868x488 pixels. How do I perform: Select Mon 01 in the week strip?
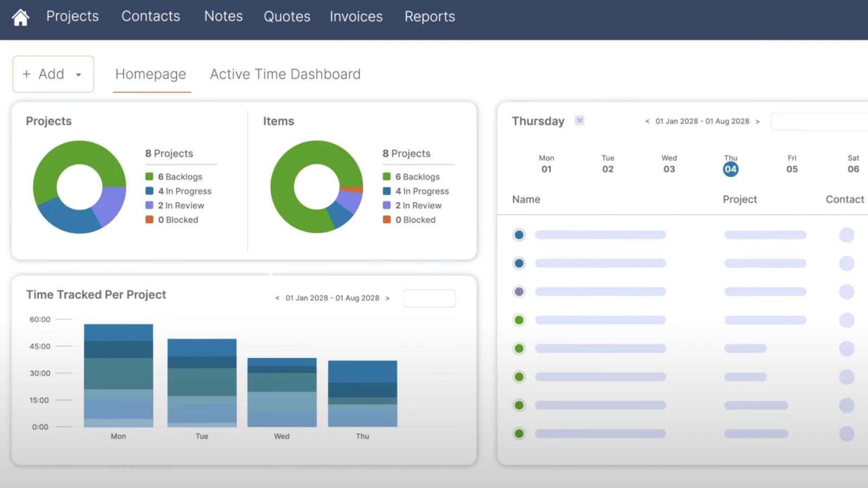(x=546, y=164)
